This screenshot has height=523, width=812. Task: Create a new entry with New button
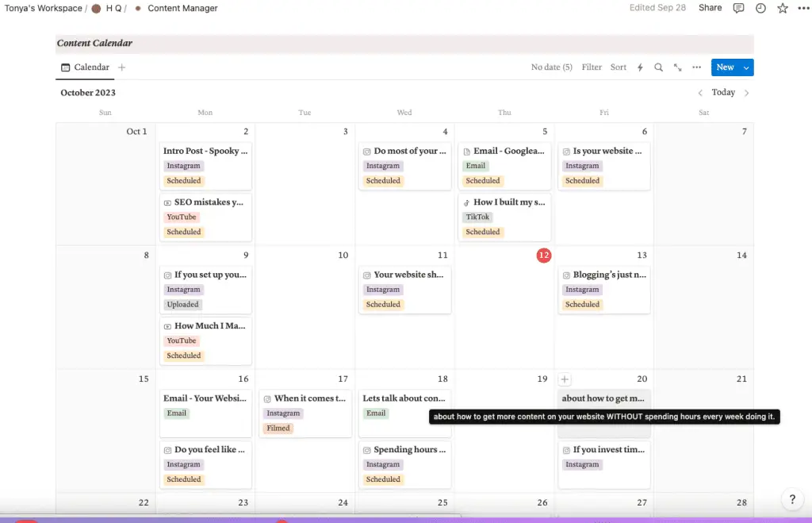tap(725, 67)
